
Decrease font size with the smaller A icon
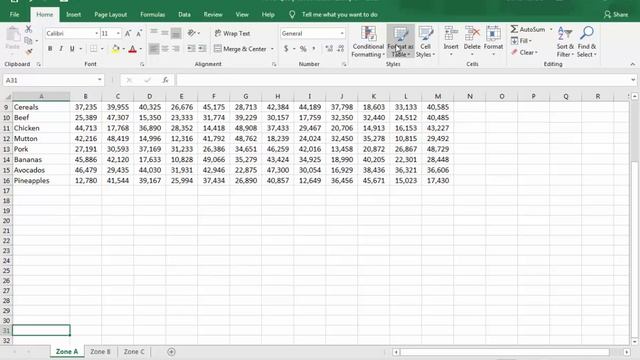click(139, 33)
